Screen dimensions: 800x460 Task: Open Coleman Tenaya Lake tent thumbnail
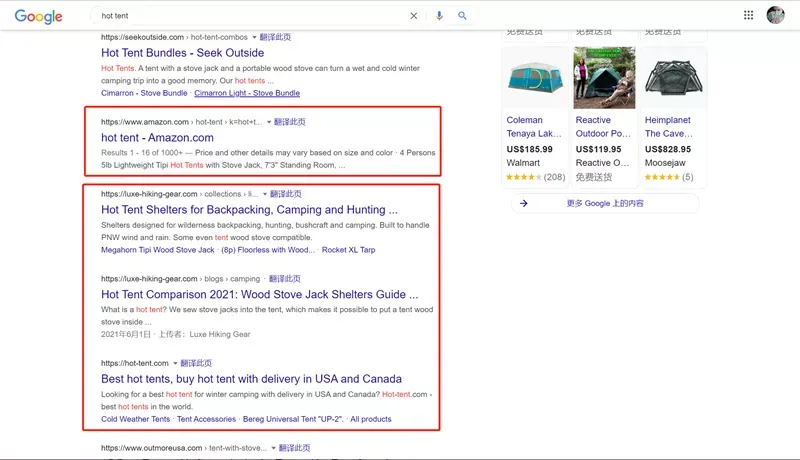(535, 78)
